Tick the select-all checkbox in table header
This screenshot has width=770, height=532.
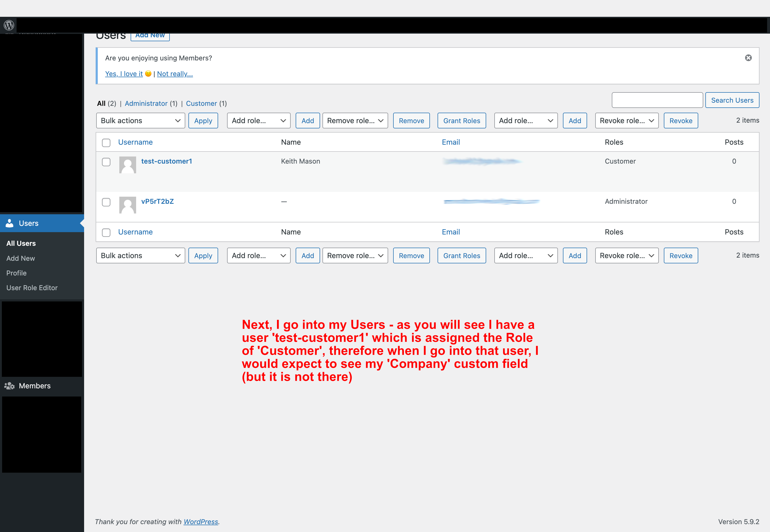coord(106,143)
